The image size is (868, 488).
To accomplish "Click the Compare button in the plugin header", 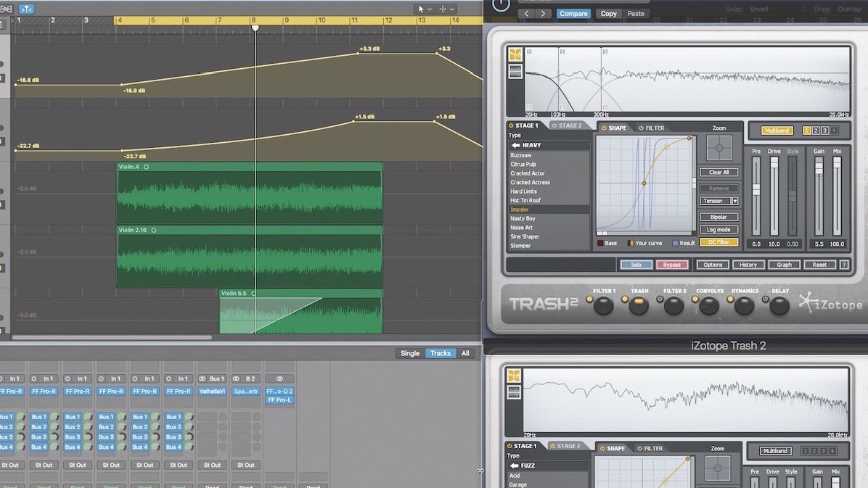I will click(x=573, y=13).
